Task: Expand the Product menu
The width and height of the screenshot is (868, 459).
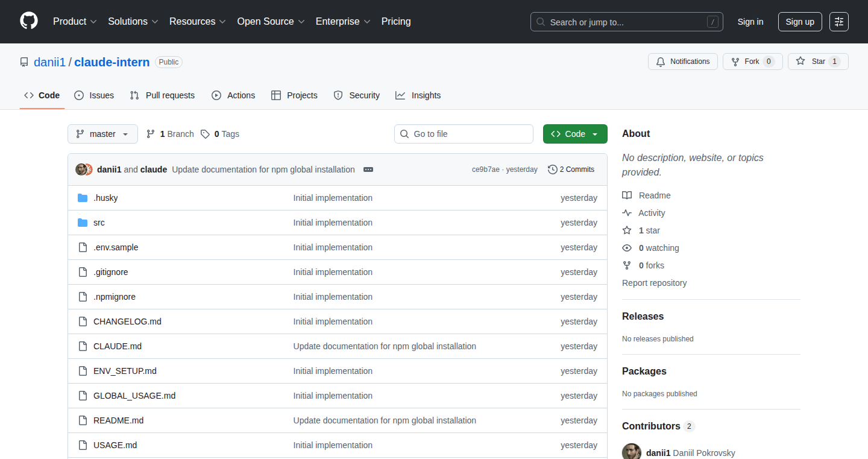Action: 75,21
